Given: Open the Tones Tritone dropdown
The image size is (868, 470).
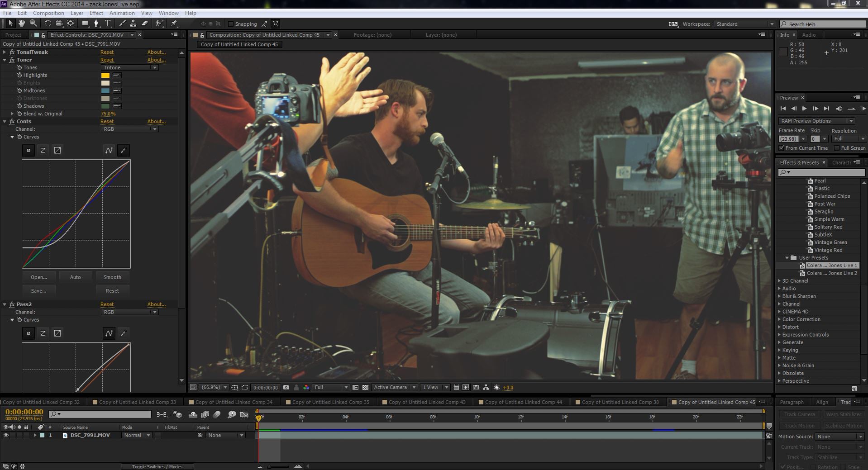Looking at the screenshot, I should [129, 67].
